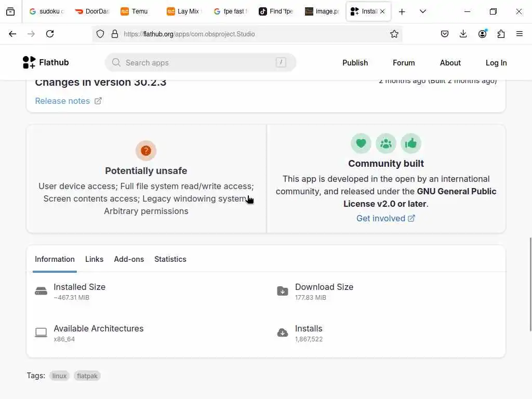Follow the Get involved link

(385, 219)
